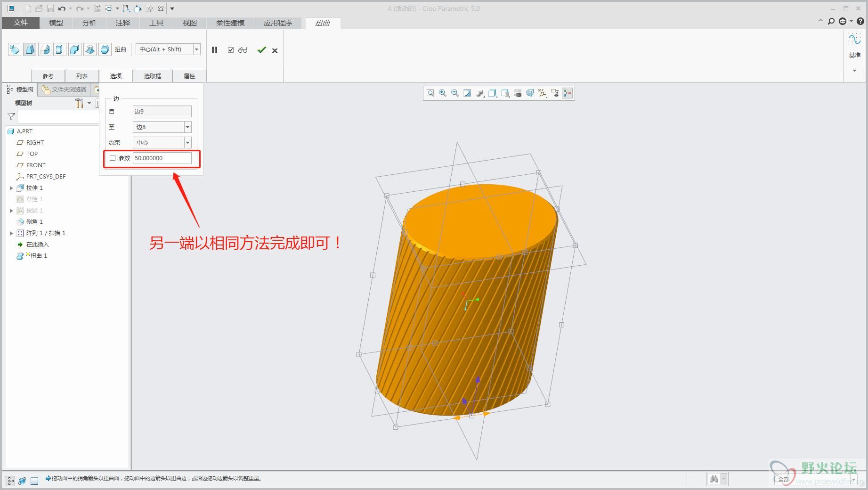Open the saved orientations cube icon
The width and height of the screenshot is (868, 490).
(x=492, y=93)
